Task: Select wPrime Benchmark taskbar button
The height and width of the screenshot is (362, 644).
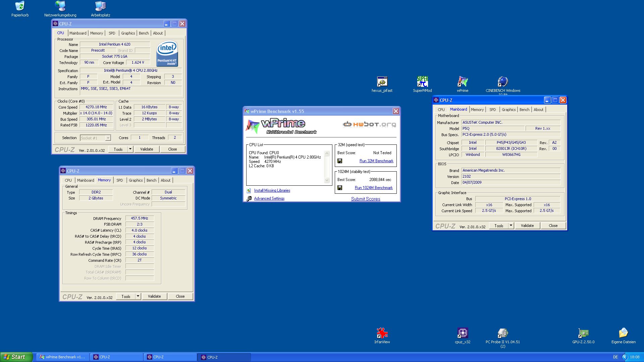Action: (63, 357)
